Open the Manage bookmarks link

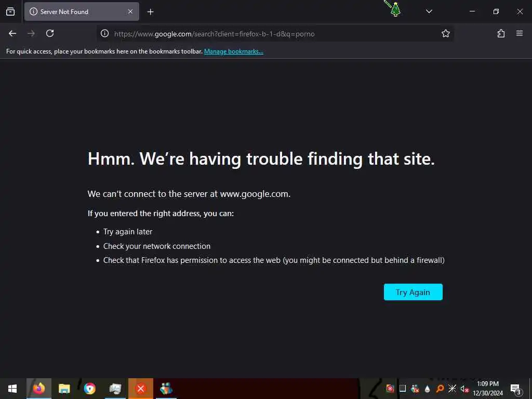click(233, 51)
